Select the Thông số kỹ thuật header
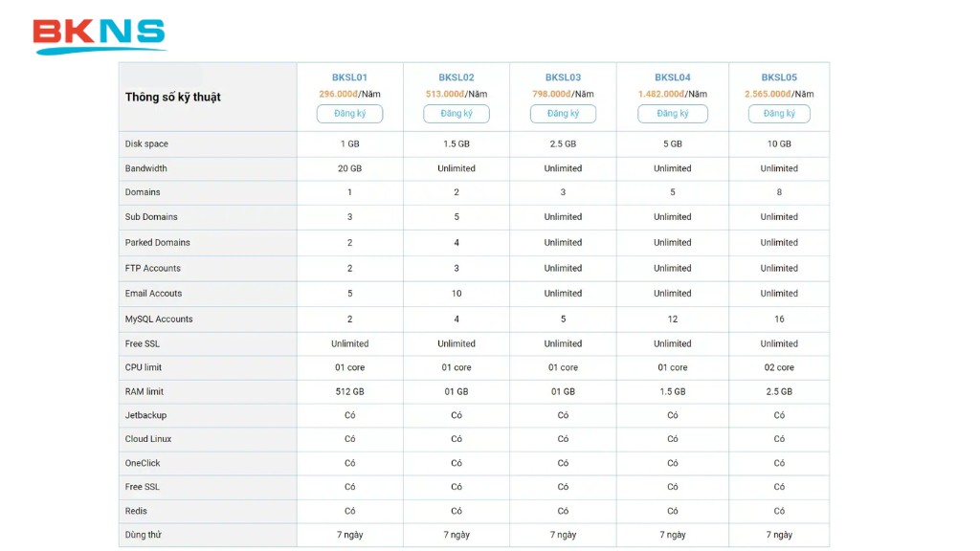The width and height of the screenshot is (980, 551). coord(173,97)
